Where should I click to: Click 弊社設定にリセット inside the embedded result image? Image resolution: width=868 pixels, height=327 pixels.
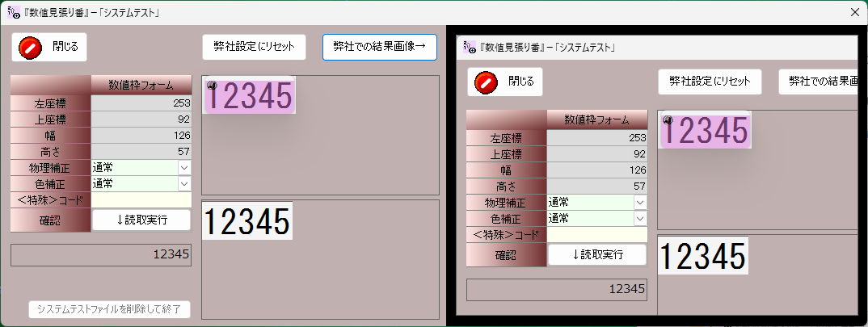coord(710,82)
